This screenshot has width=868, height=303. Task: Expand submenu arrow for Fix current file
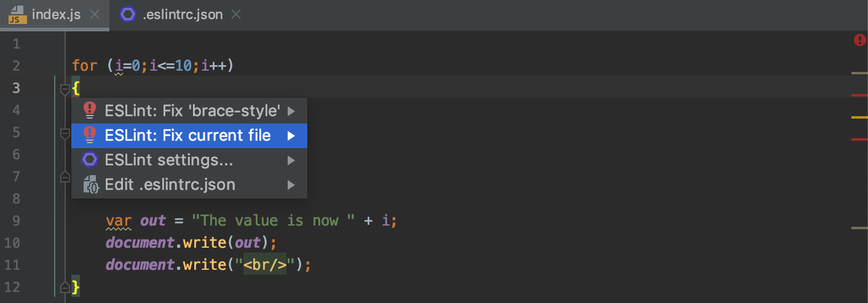291,136
